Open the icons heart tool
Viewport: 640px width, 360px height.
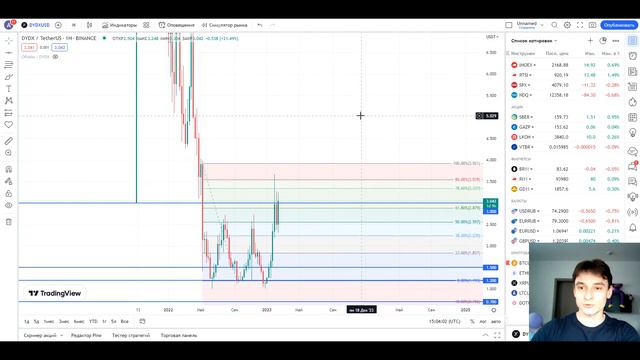9,124
